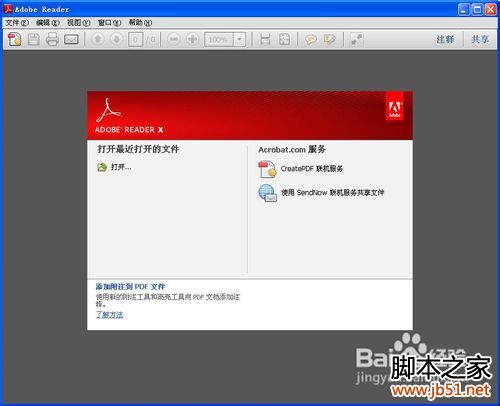Click the Print icon in toolbar
This screenshot has width=500, height=406.
tap(52, 39)
